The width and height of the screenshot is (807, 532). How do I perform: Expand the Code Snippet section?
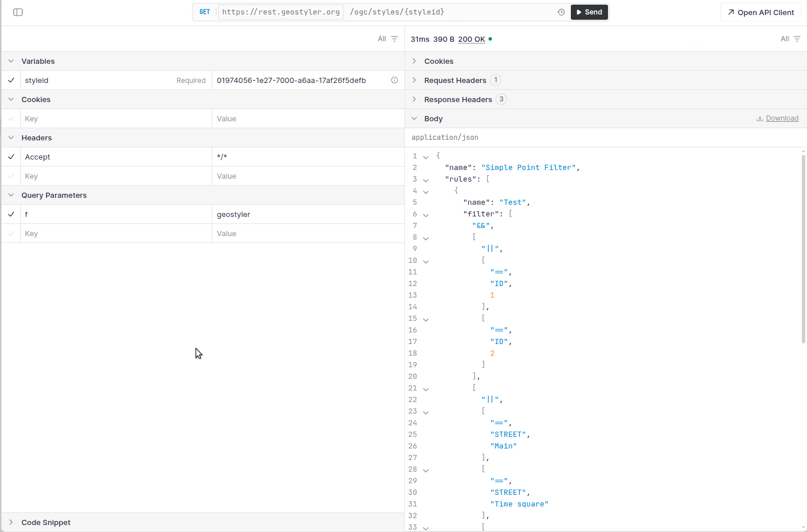click(11, 522)
